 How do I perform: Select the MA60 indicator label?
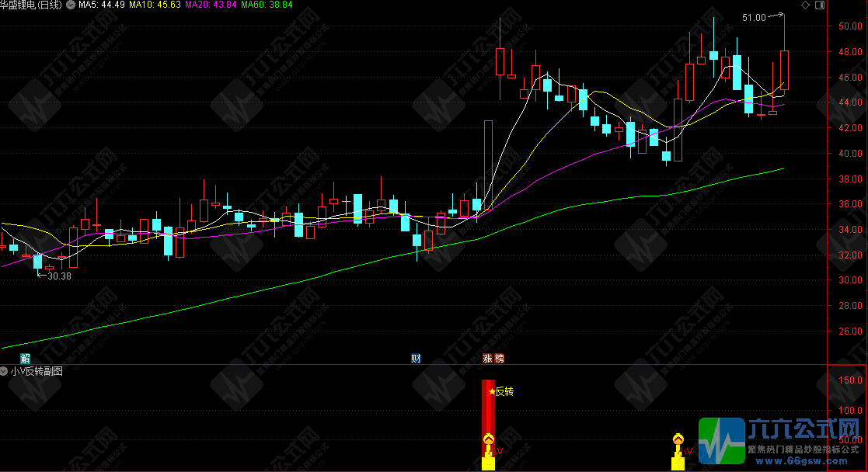[267, 5]
